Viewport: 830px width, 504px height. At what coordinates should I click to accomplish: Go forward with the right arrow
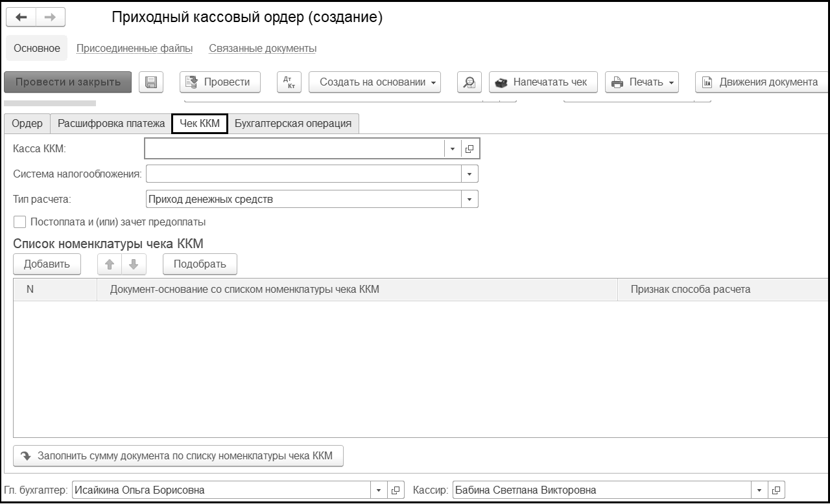(50, 17)
